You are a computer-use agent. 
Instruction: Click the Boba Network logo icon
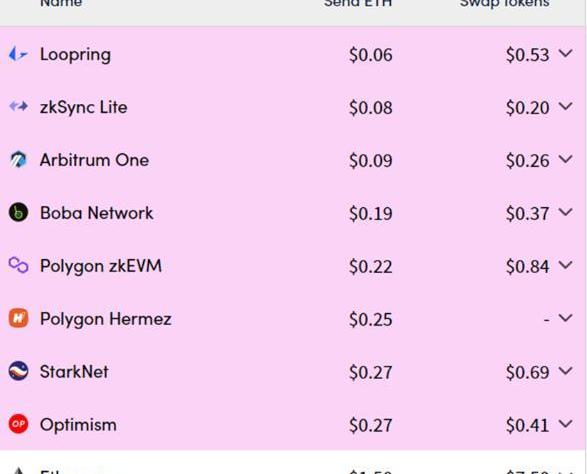18,212
